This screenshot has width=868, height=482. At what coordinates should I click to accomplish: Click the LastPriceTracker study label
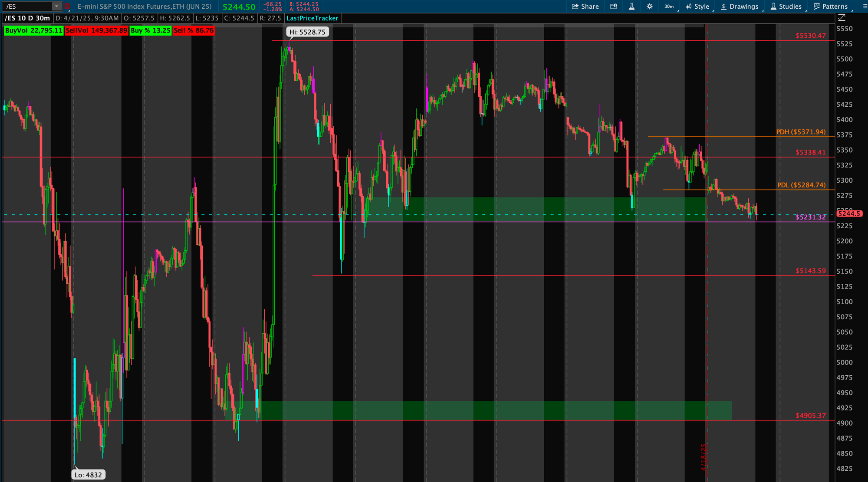pos(312,18)
